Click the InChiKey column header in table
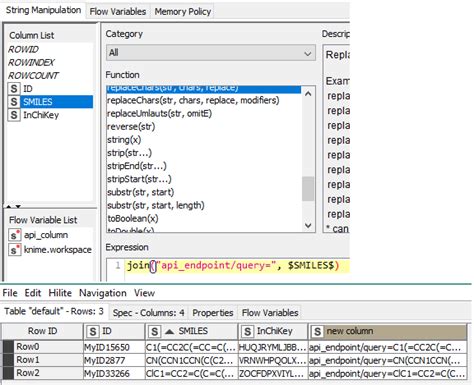 [273, 331]
